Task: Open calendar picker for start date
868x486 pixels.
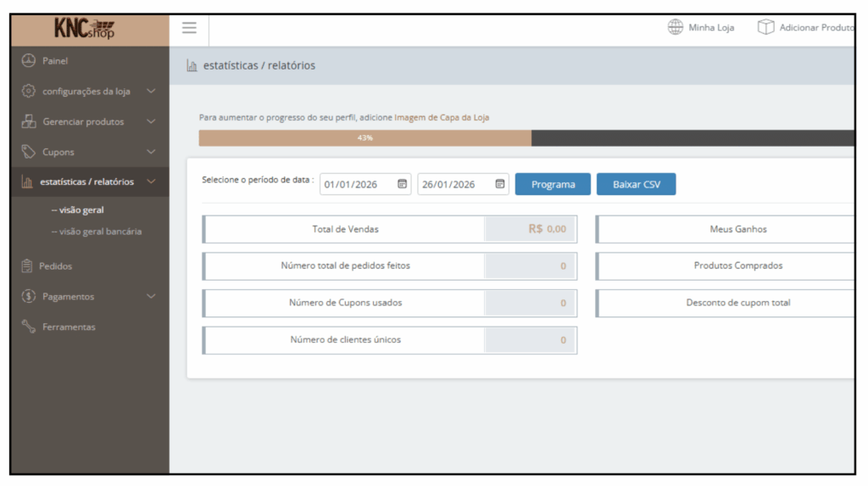Action: (x=402, y=184)
